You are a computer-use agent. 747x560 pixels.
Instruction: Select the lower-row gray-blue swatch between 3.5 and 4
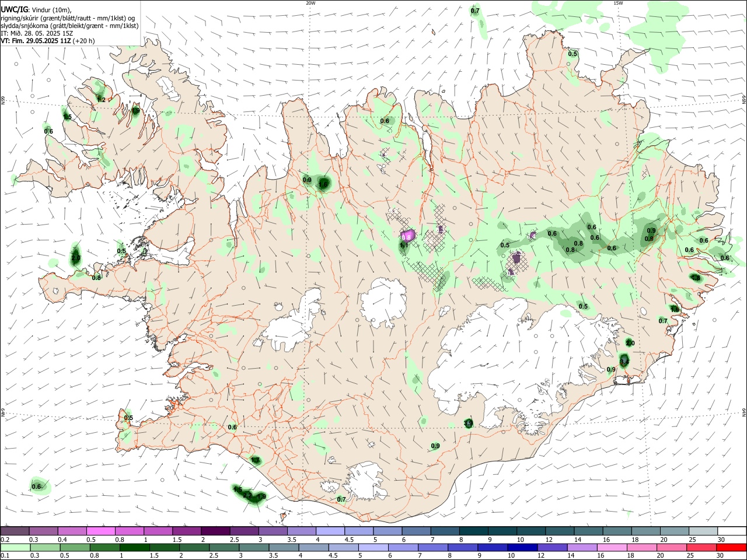click(x=284, y=548)
